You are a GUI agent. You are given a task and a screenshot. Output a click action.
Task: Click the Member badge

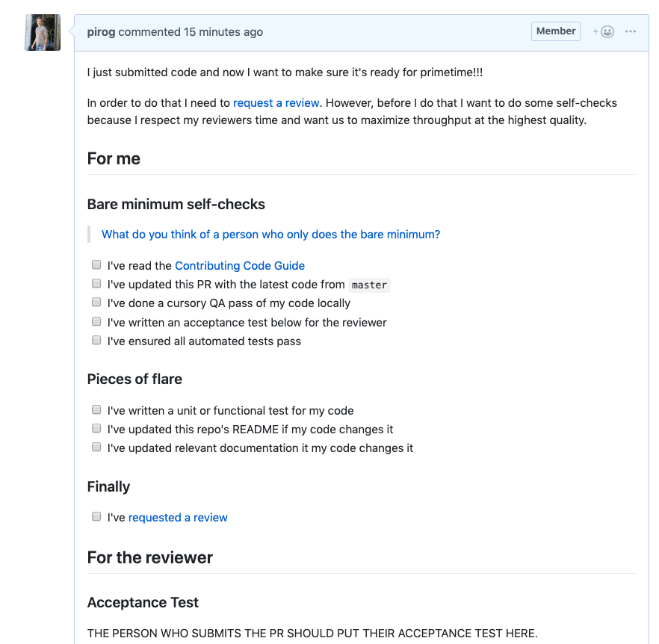(x=555, y=31)
